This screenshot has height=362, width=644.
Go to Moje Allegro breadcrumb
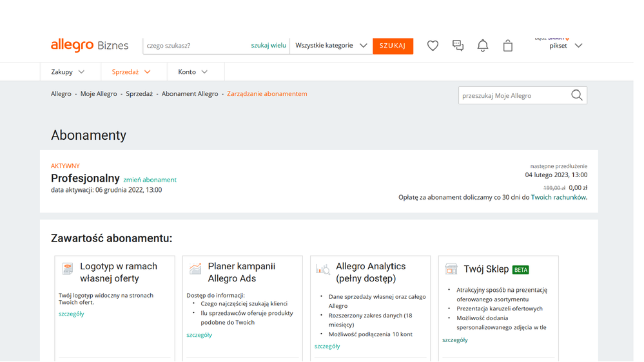[99, 94]
